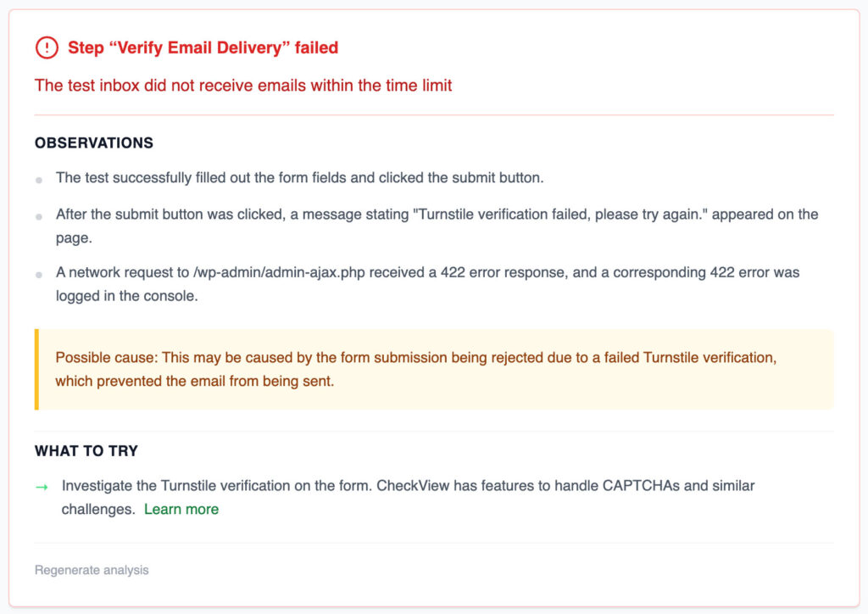Image resolution: width=868 pixels, height=614 pixels.
Task: Click the observation about filling out form fields
Action: (299, 177)
